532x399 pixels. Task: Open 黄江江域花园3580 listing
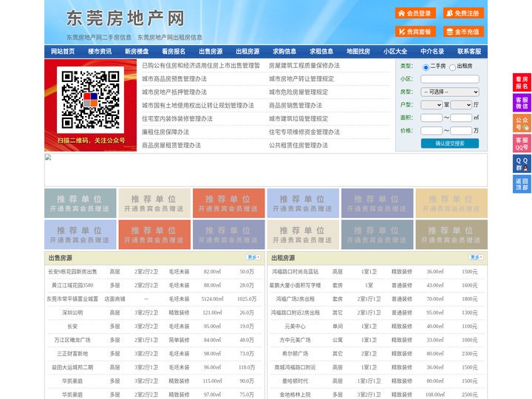(72, 285)
